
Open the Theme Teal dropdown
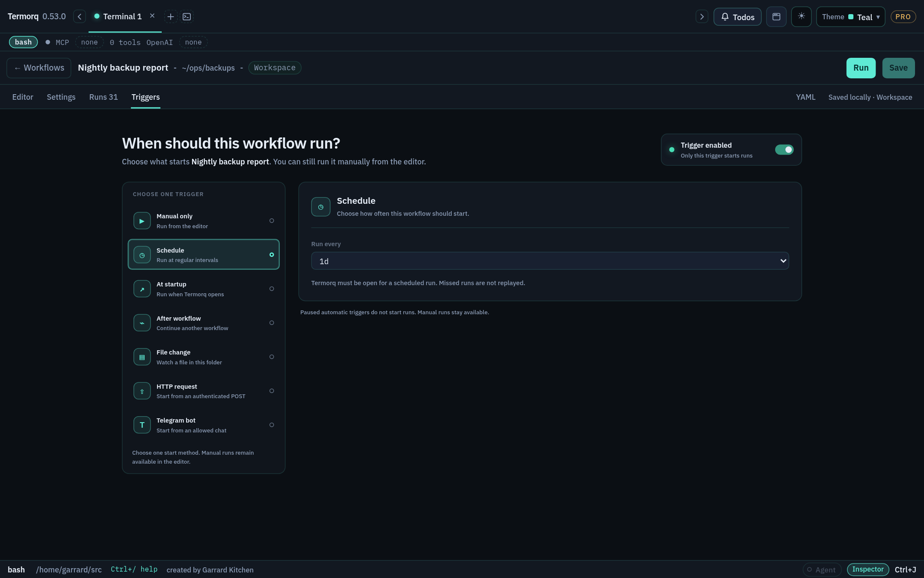850,17
